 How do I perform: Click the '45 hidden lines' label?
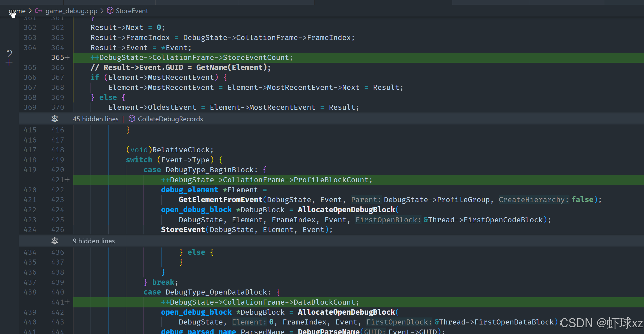pos(95,119)
